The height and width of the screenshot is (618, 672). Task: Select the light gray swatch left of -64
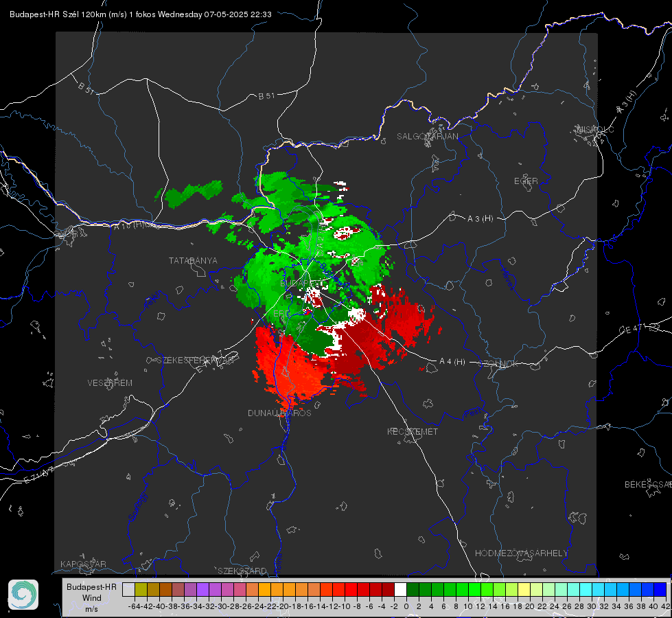click(128, 589)
